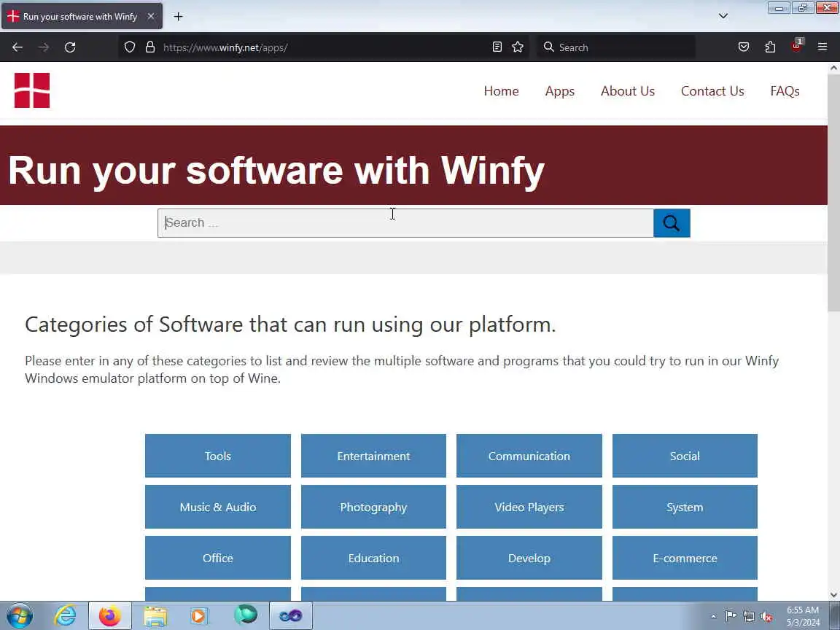Click the Firefox taskbar icon
Screen dimensions: 840x630
pyautogui.click(x=110, y=615)
